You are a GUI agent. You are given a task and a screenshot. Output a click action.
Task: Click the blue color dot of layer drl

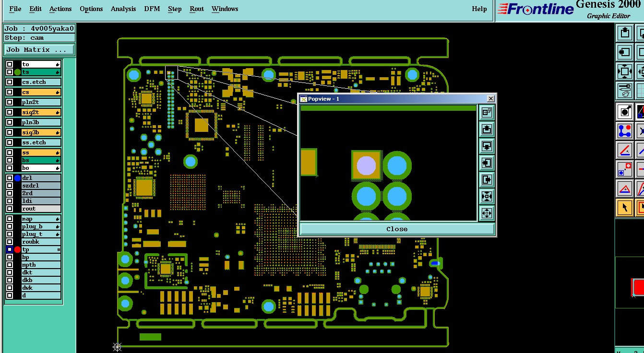coord(18,178)
